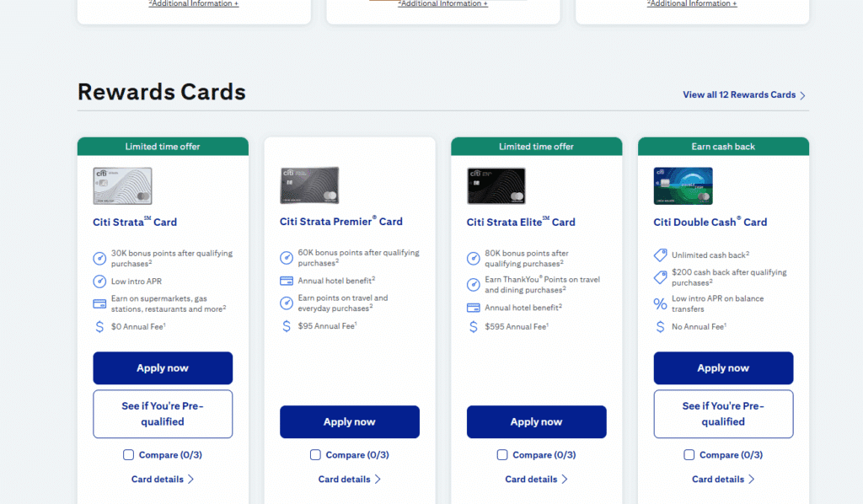Image resolution: width=863 pixels, height=504 pixels.
Task: Click the dollar icon beside $595 Annual Fee
Action: pos(474,327)
